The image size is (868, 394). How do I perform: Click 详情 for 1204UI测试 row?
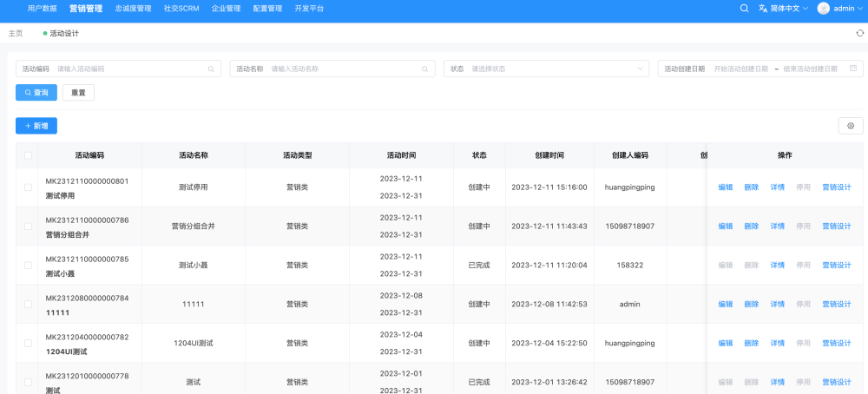(778, 343)
